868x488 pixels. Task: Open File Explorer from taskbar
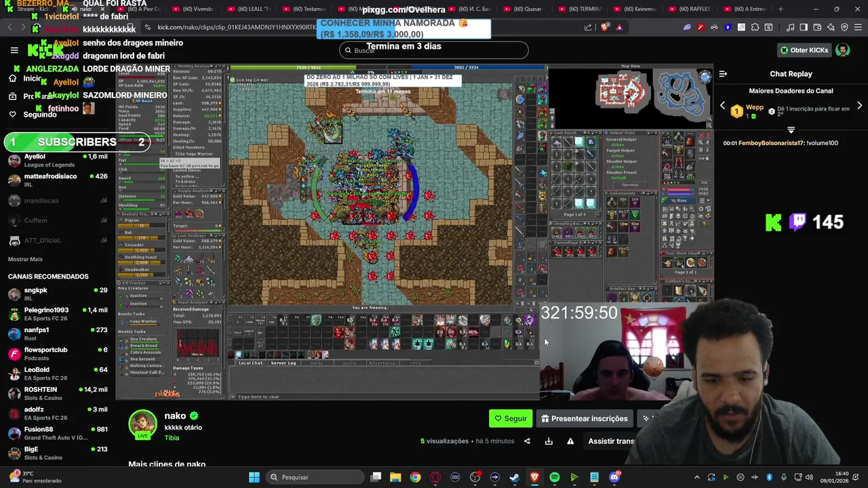pos(395,477)
